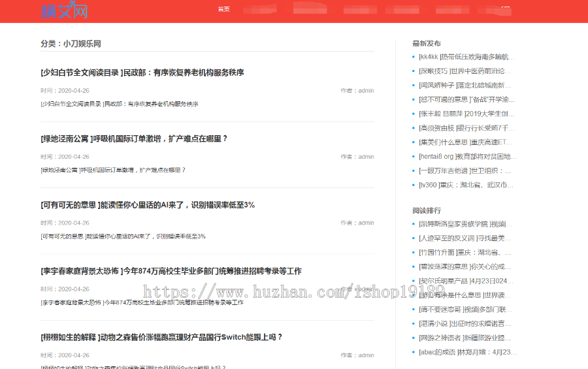The image size is (588, 369).
Task: Open sidebar link starting with [tv360]
Action: 466,185
